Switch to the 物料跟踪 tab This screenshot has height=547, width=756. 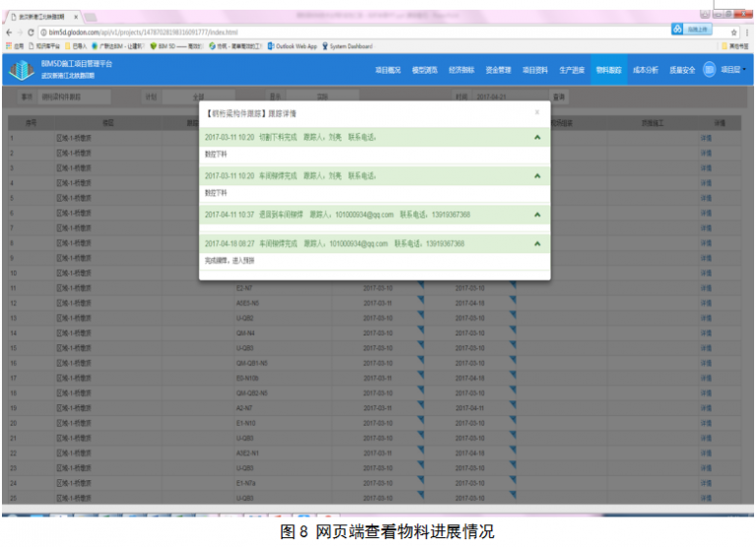coord(609,71)
